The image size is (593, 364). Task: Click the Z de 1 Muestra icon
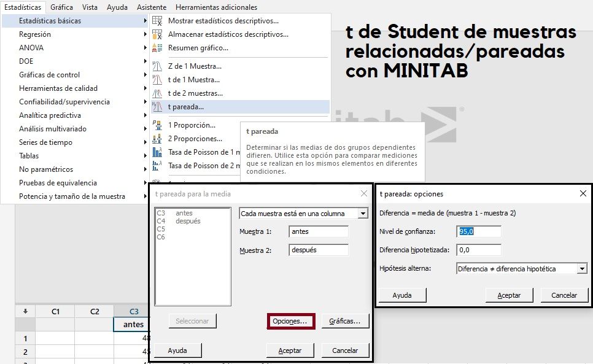pos(157,66)
